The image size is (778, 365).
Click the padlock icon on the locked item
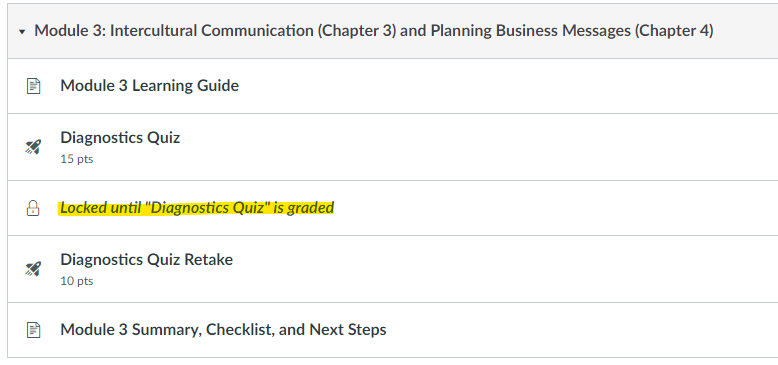[33, 208]
